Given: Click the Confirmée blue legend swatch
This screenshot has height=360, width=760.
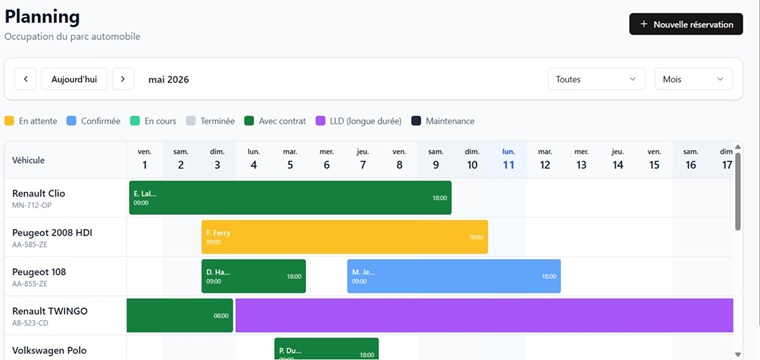Looking at the screenshot, I should (71, 121).
